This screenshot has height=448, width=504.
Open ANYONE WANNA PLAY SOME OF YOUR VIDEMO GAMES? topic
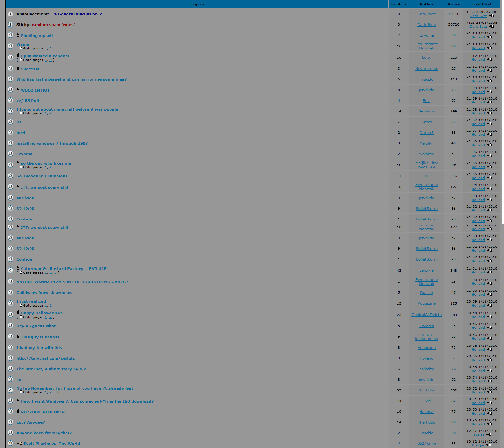pyautogui.click(x=72, y=282)
